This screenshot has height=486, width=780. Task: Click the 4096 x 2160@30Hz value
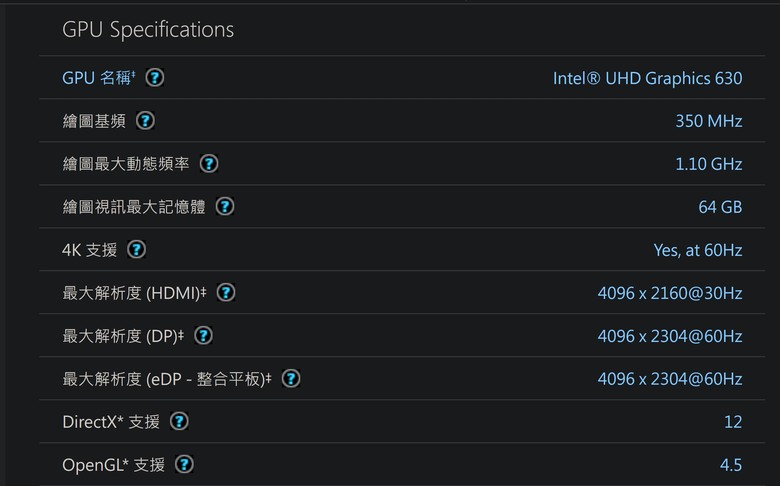click(670, 293)
